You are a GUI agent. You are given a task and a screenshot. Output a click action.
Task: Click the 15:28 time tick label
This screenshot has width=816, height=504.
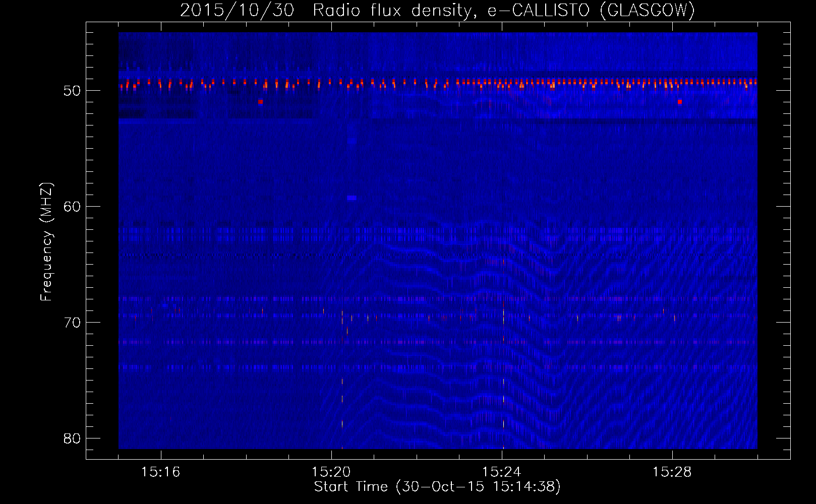(672, 472)
